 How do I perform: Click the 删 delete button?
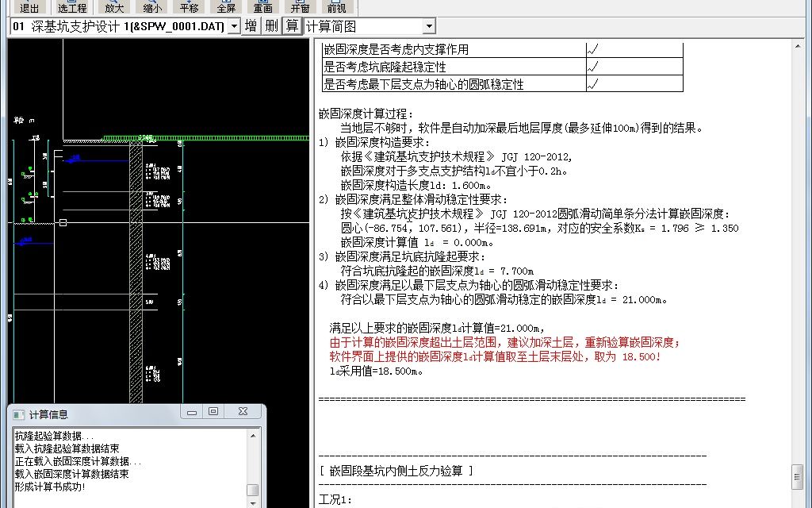(270, 25)
